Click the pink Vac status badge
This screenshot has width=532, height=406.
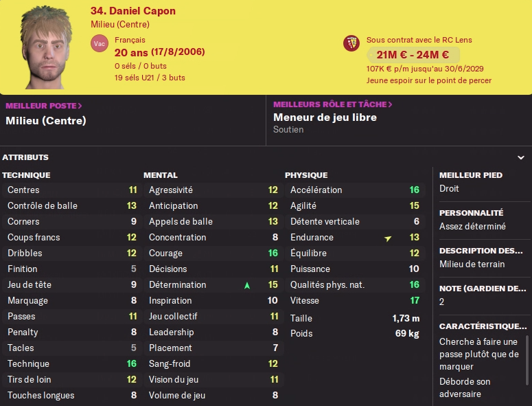(x=99, y=43)
